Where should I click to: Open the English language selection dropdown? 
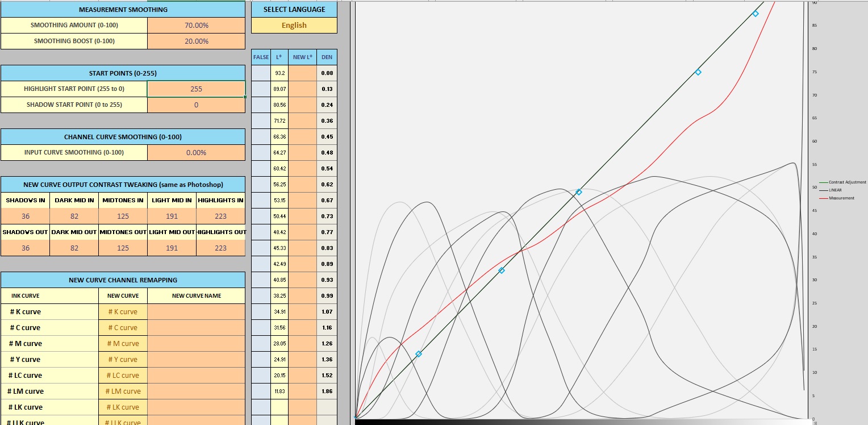point(294,26)
